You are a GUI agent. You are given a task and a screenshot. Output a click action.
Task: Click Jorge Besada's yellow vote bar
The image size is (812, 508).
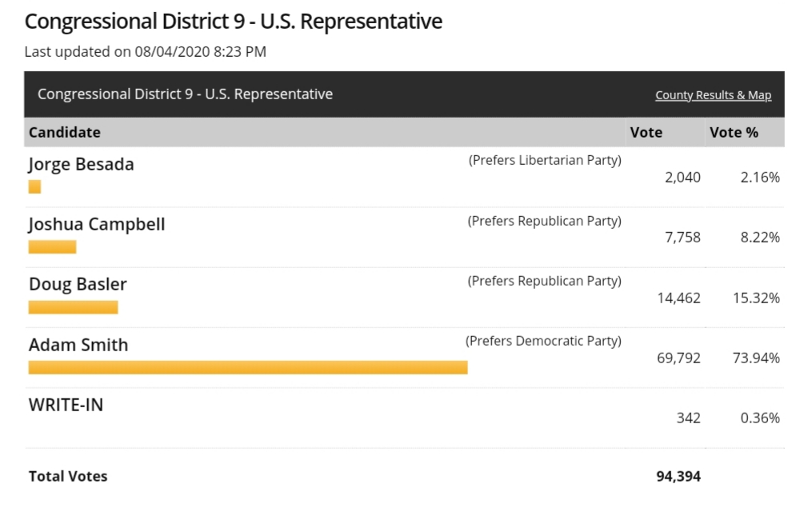click(34, 186)
